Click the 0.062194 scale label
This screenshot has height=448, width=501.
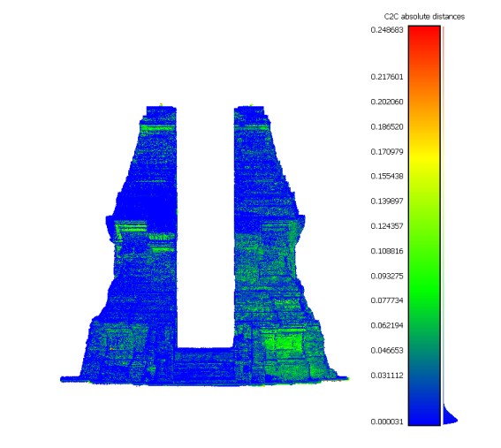tap(387, 325)
